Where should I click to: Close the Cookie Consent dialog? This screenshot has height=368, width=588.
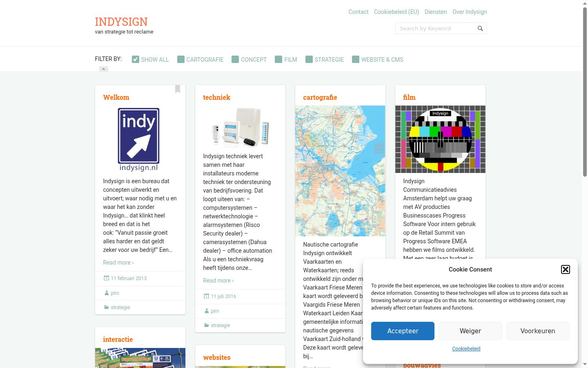(x=566, y=269)
